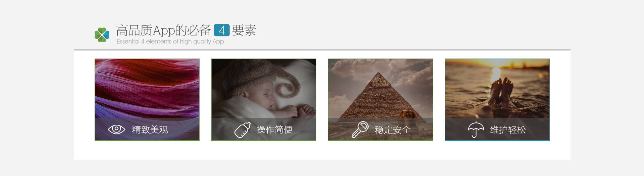This screenshot has height=176, width=644.
Task: Click the Essential 4 elements subtitle text
Action: (x=170, y=41)
